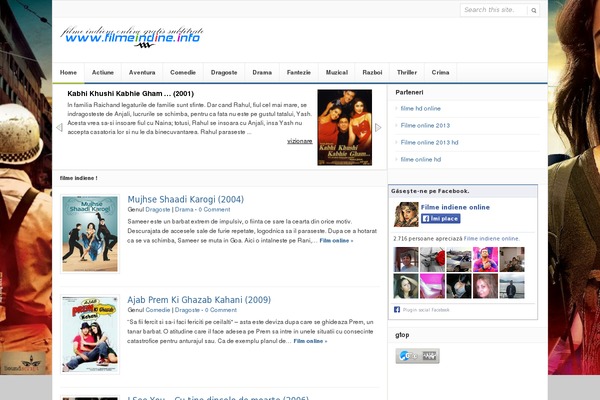The height and width of the screenshot is (400, 600).
Task: Click the Kabhi Khushi Kabhie Gham poster
Action: pos(344,127)
